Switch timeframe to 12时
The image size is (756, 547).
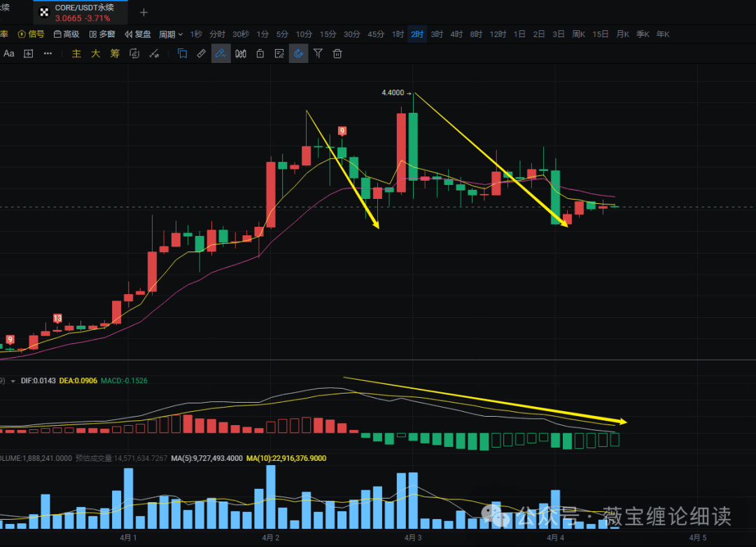coord(498,34)
